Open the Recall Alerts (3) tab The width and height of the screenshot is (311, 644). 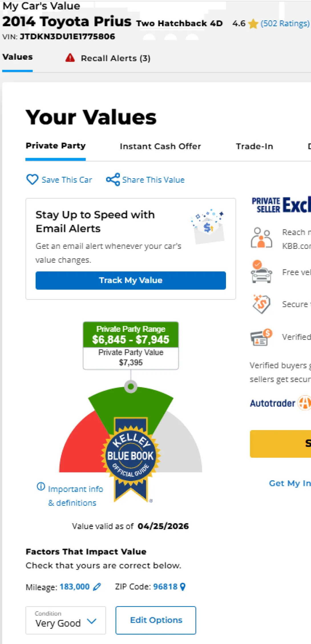point(115,58)
